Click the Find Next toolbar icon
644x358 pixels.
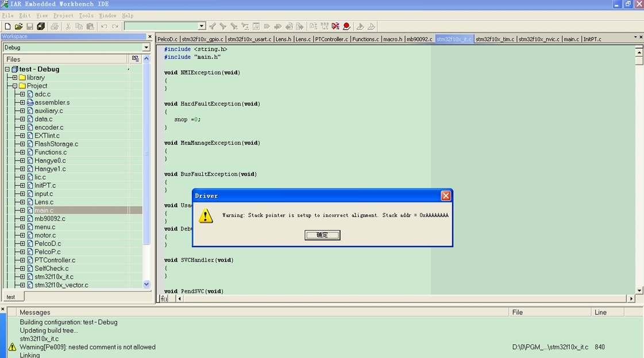pyautogui.click(x=223, y=26)
